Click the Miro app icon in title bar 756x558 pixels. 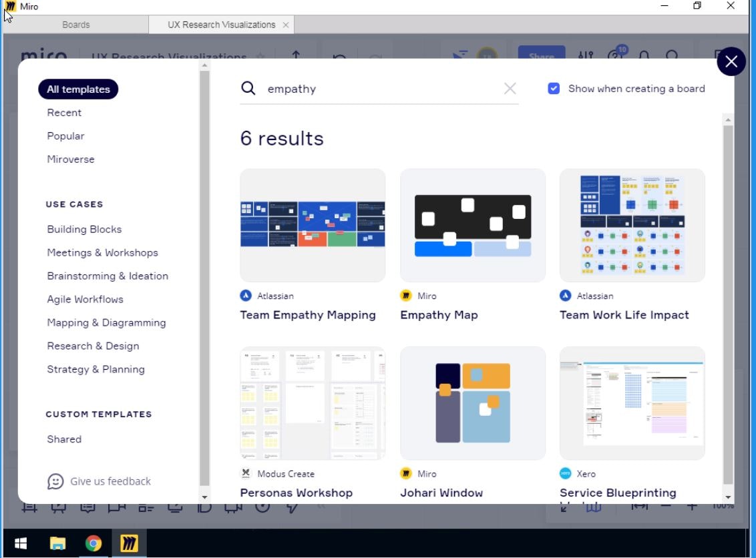10,6
